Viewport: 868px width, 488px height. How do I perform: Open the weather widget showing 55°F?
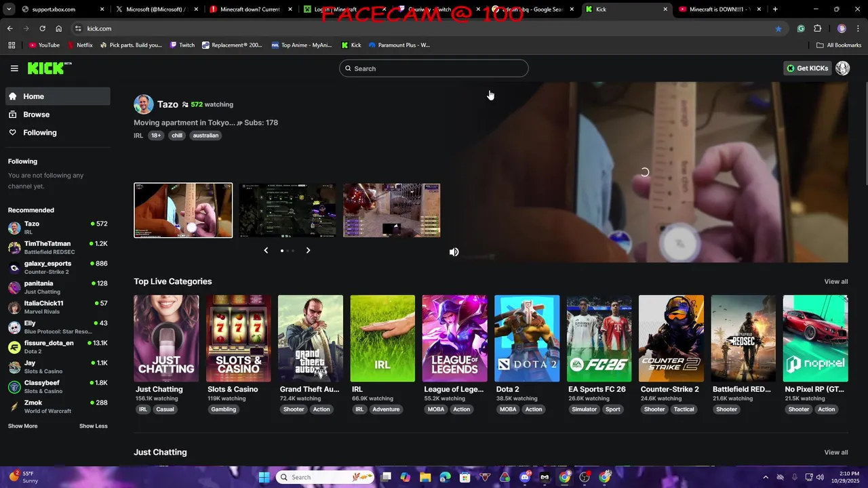[x=23, y=477]
